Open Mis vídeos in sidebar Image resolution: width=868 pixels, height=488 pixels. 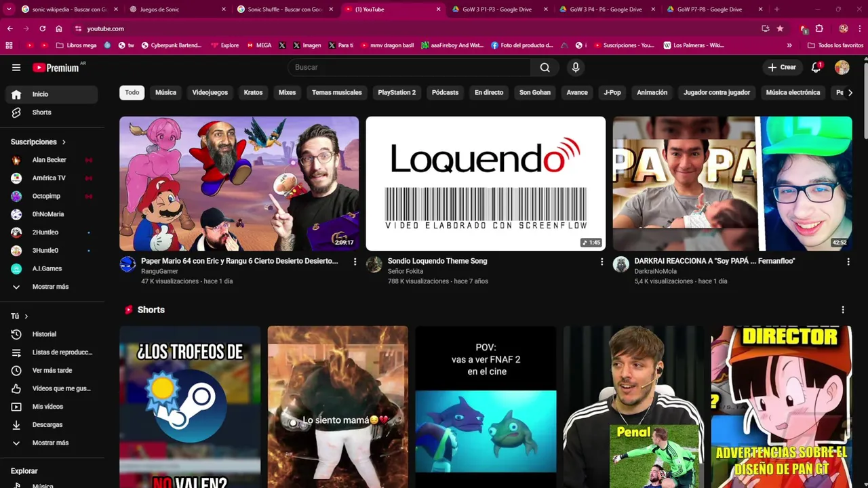pyautogui.click(x=52, y=407)
